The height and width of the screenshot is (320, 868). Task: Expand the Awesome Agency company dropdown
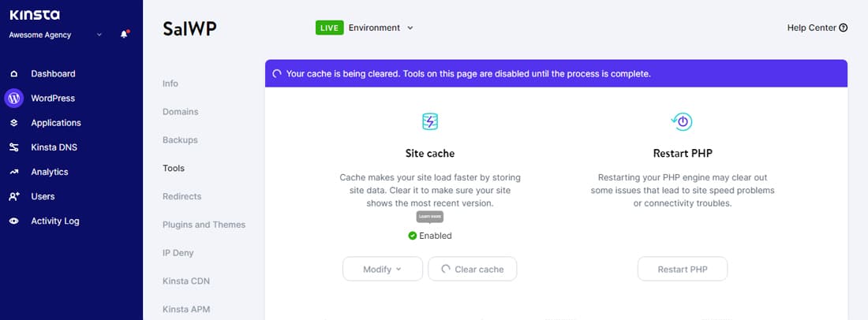click(99, 35)
